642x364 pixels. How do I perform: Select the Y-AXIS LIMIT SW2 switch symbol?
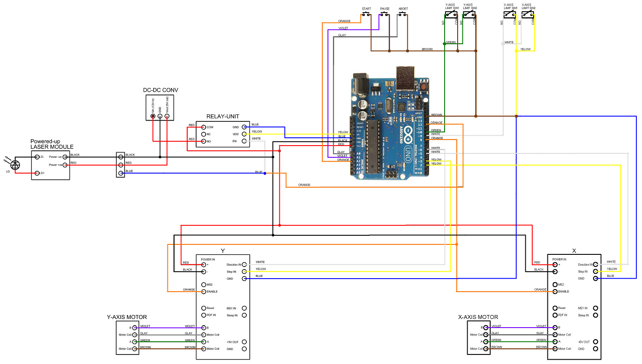tap(469, 14)
